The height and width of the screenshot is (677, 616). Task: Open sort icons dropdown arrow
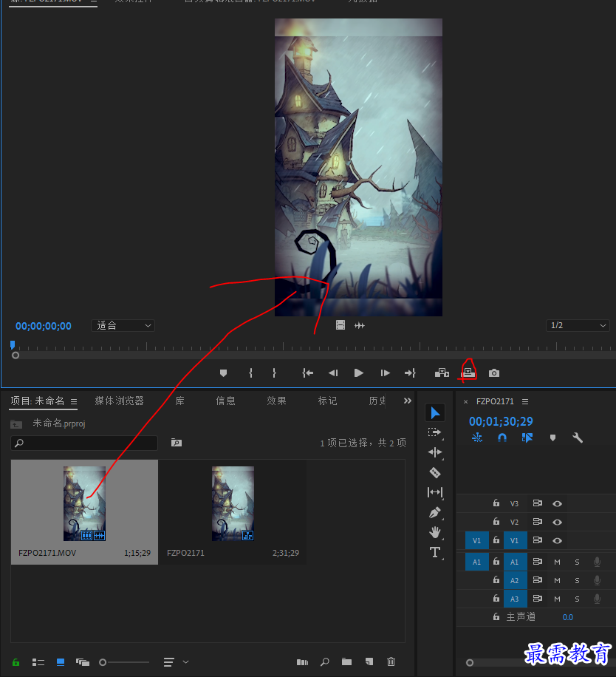[x=186, y=662]
